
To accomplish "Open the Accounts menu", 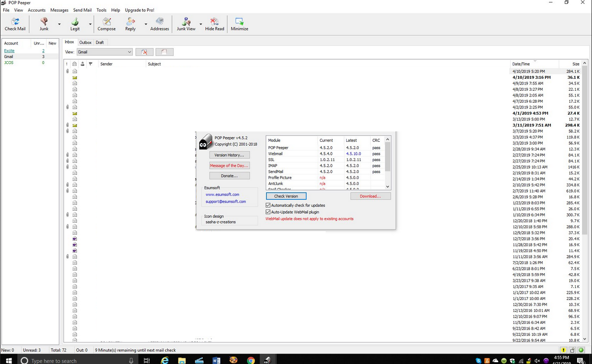I will point(37,10).
